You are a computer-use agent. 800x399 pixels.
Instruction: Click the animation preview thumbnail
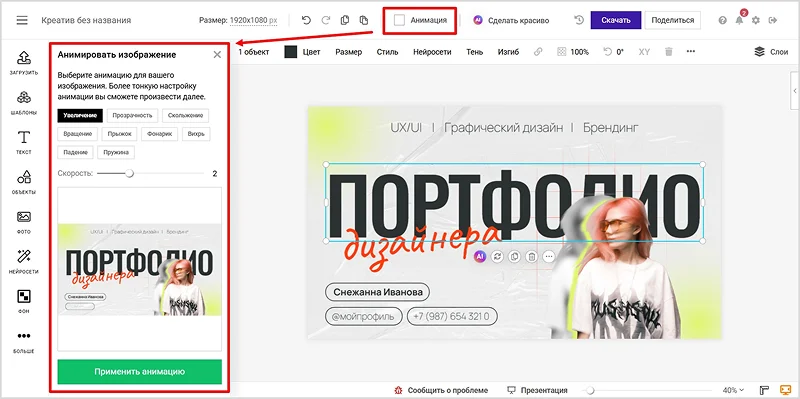139,269
